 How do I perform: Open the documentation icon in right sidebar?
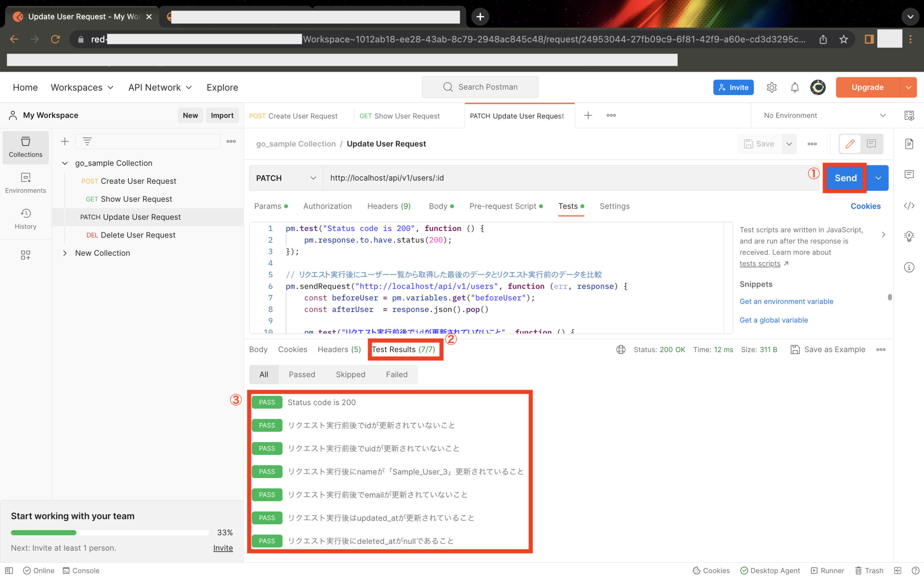[x=909, y=144]
